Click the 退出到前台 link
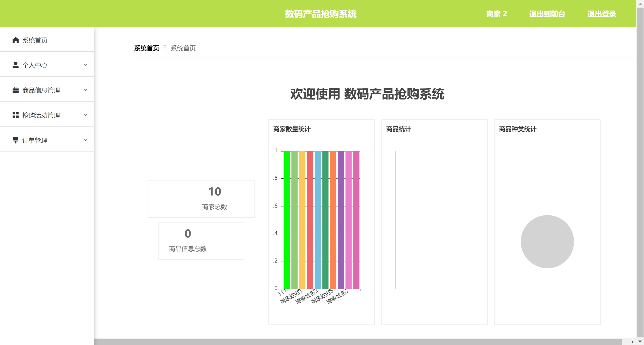 [547, 14]
